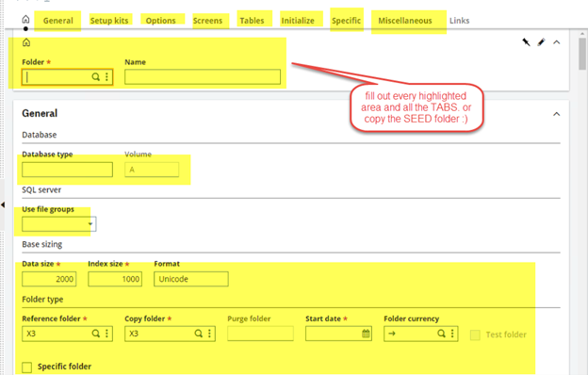Collapse the header section with chevron
The width and height of the screenshot is (588, 375).
[557, 42]
